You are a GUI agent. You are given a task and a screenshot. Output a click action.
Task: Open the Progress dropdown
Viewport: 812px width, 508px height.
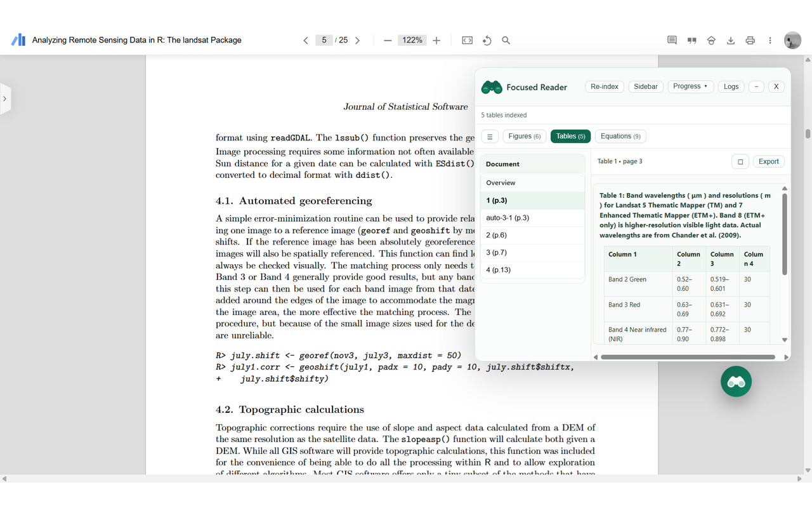[691, 86]
